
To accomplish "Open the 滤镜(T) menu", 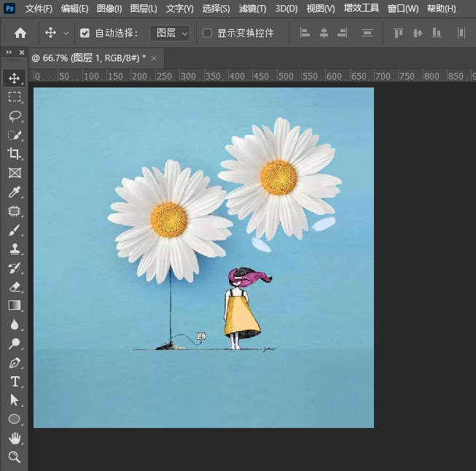I will pos(253,9).
